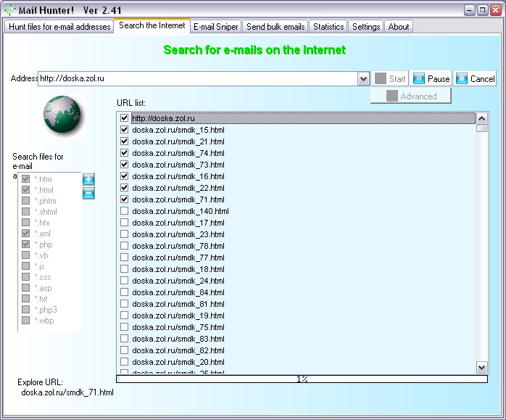Uncheck the http://doska.zol.ru URL checkbox
This screenshot has height=420, width=506.
pyautogui.click(x=124, y=118)
